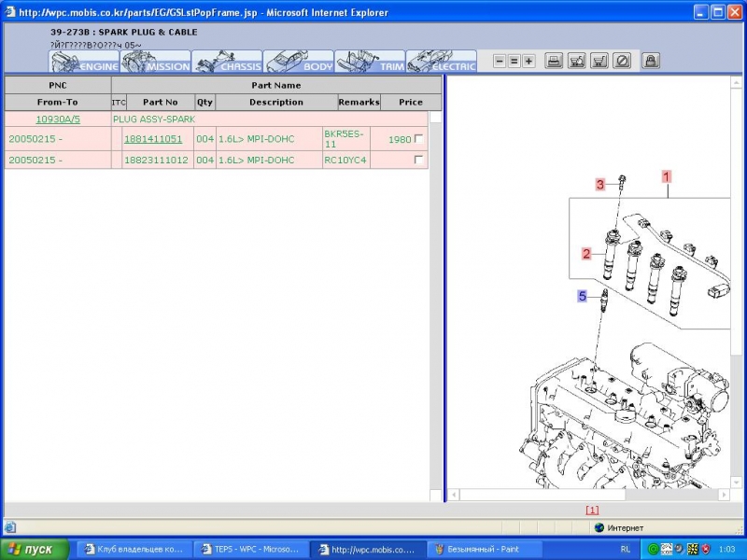Click blue callout number 5 in diagram
The height and width of the screenshot is (560, 747).
[582, 296]
